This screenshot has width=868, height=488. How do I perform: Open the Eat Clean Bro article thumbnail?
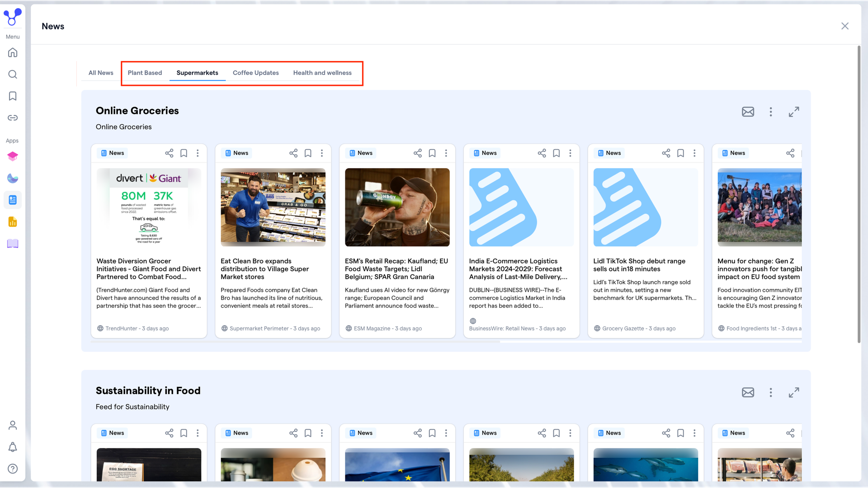pos(273,207)
